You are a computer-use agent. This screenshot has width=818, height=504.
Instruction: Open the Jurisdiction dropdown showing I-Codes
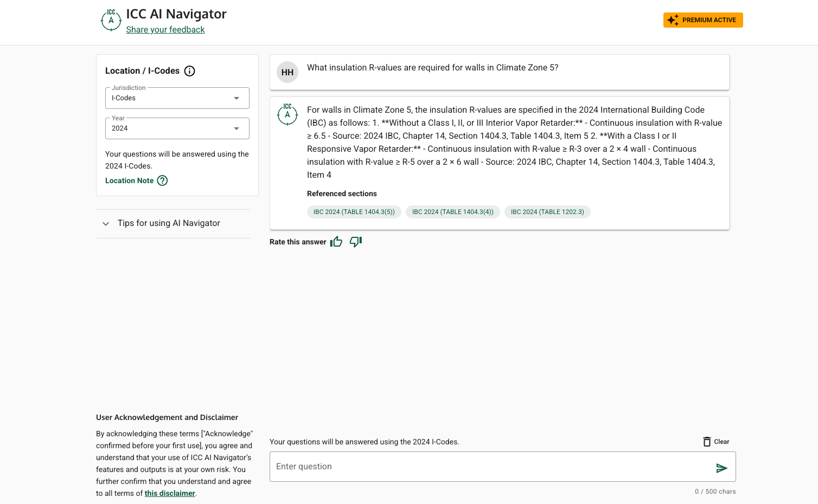click(x=177, y=98)
